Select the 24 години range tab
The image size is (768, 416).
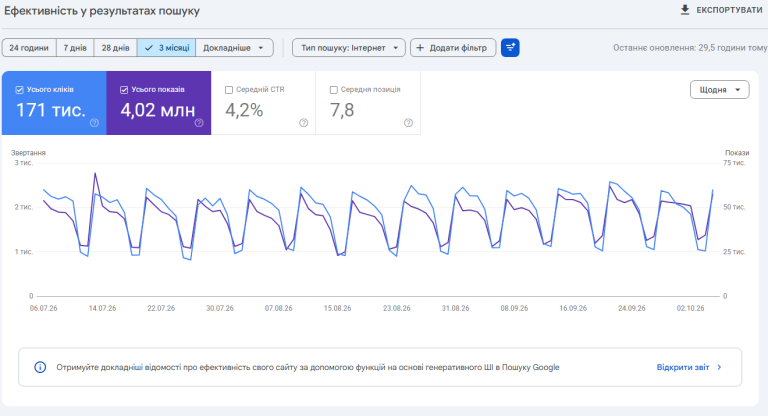(x=29, y=48)
